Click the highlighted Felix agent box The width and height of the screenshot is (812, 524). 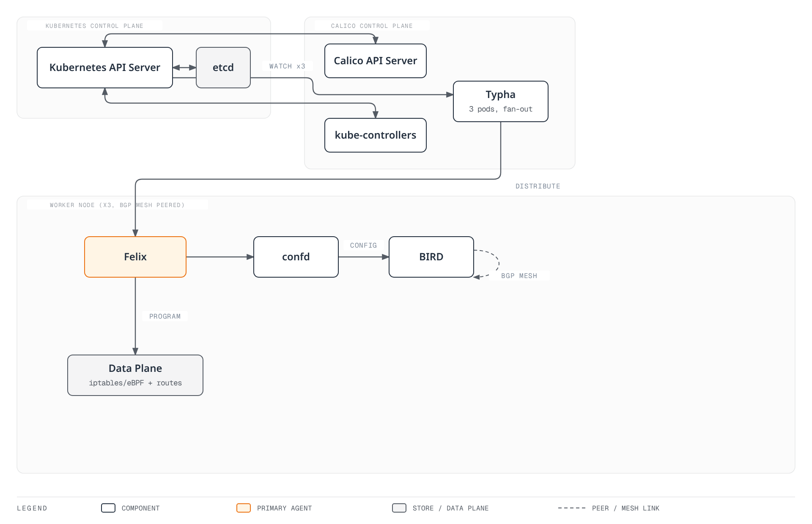[x=135, y=257]
